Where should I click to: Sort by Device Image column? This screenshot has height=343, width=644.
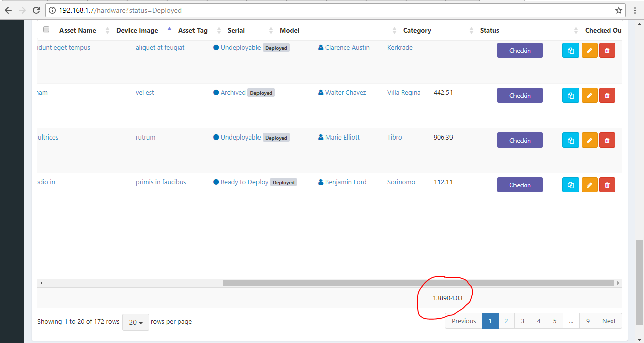click(x=137, y=30)
